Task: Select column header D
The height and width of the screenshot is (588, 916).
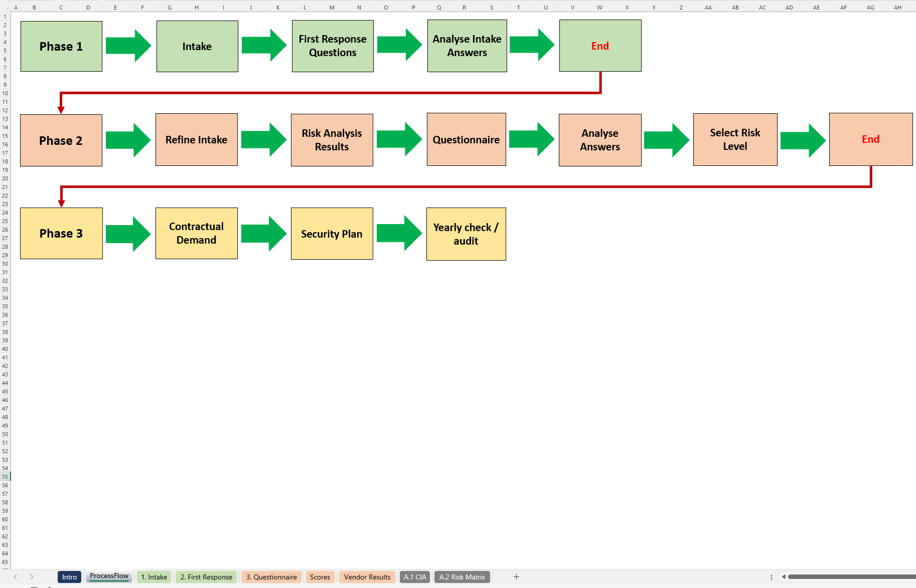Action: pos(88,7)
